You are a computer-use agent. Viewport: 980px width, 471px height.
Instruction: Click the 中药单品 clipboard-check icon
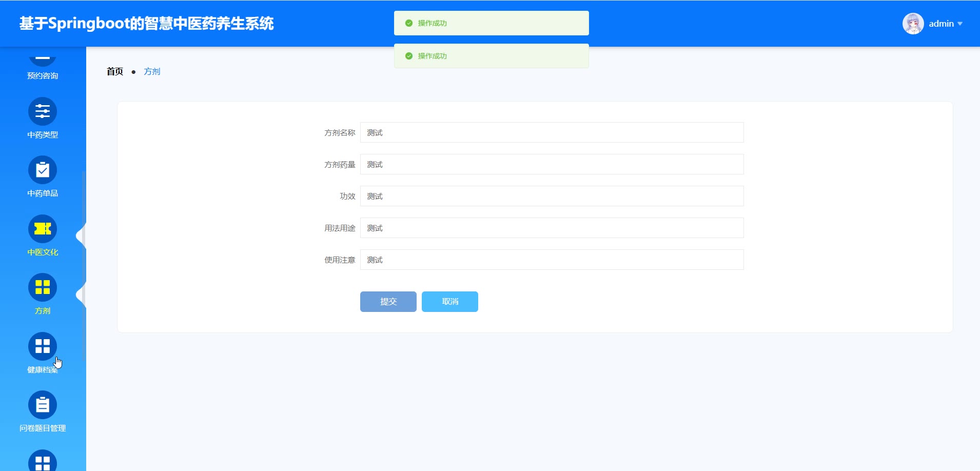pos(43,170)
